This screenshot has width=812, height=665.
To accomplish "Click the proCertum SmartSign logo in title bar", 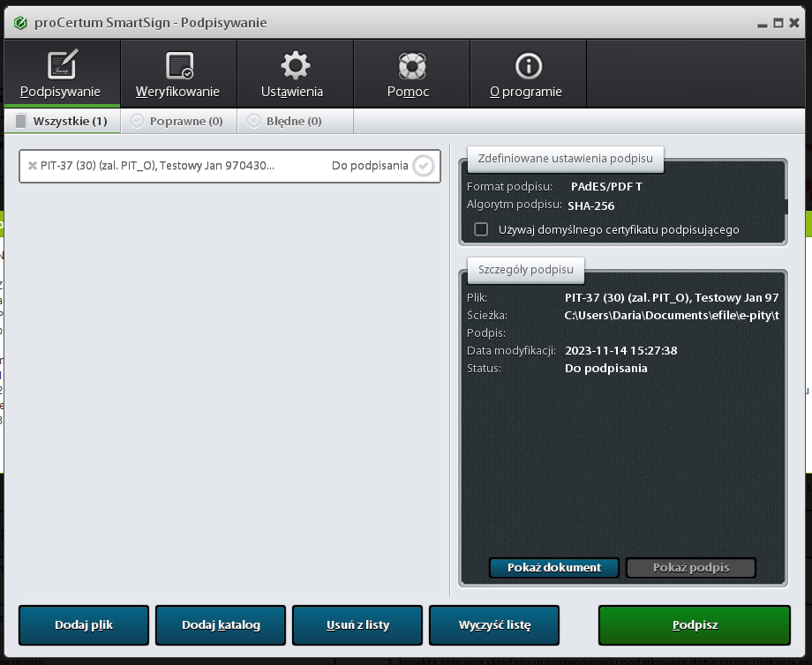I will coord(20,23).
